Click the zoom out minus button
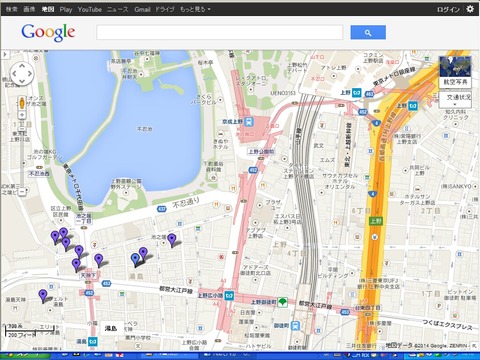The width and height of the screenshot is (480, 360). coord(22,192)
